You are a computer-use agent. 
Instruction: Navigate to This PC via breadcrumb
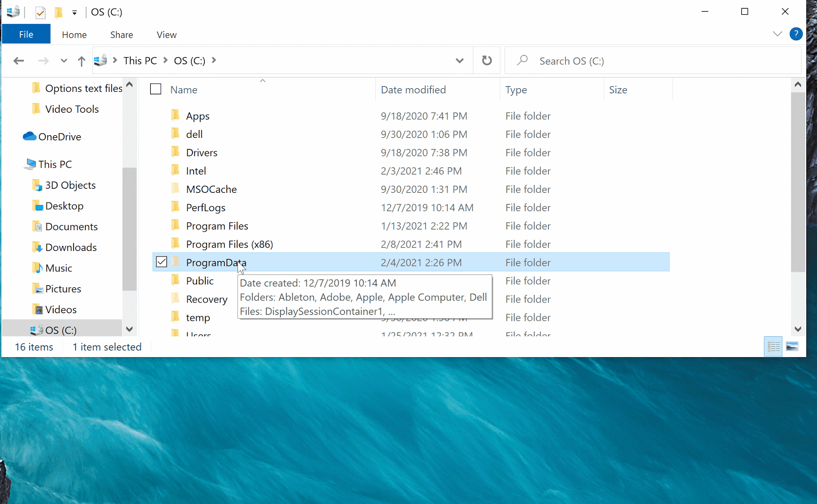(139, 60)
